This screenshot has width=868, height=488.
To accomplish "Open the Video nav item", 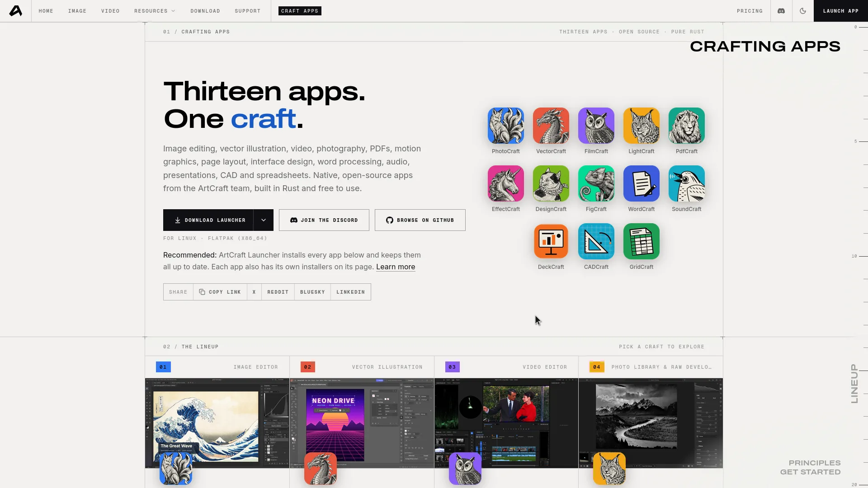I will tap(110, 11).
